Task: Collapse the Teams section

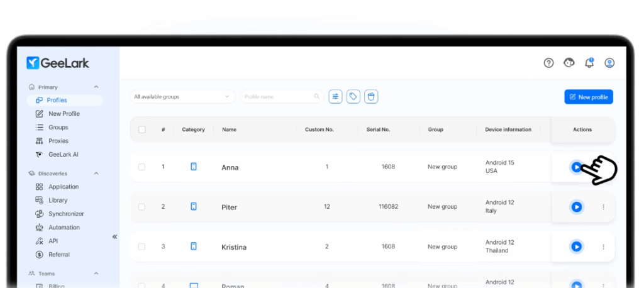Action: pos(96,273)
